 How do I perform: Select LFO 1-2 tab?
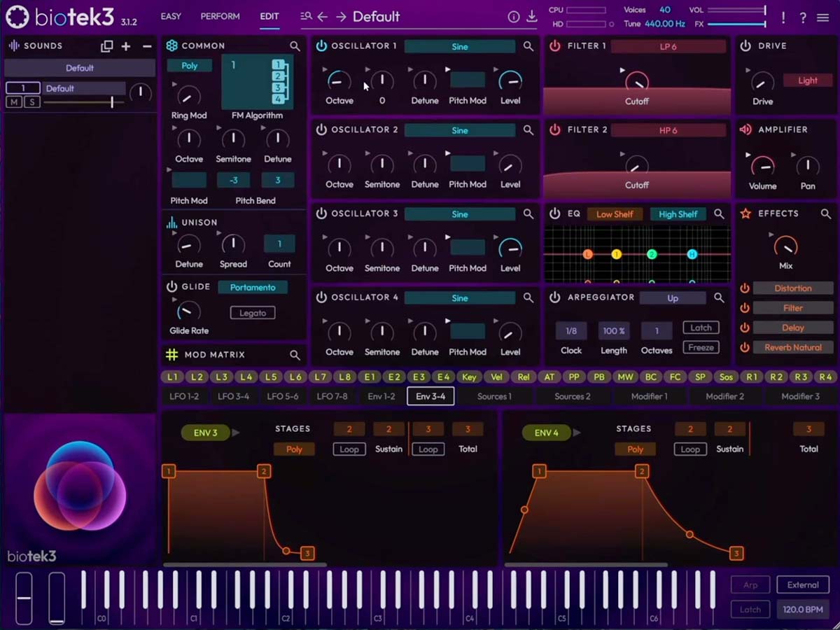coord(184,396)
